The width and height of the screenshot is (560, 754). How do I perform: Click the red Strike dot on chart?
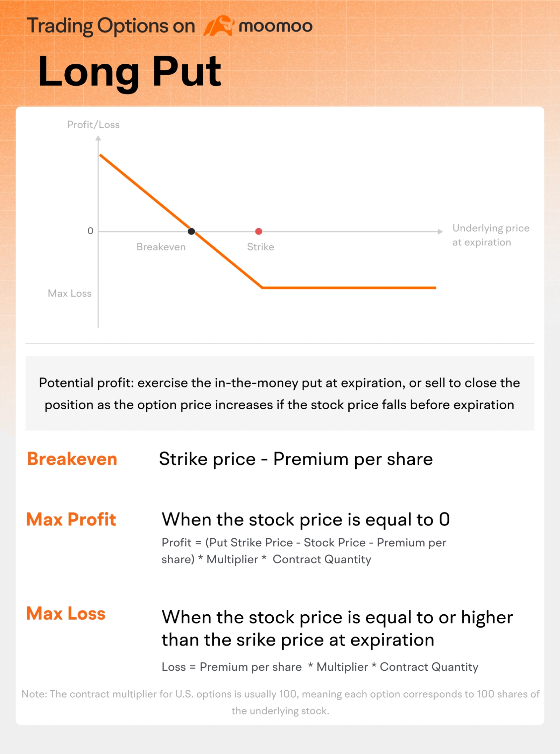tap(259, 231)
